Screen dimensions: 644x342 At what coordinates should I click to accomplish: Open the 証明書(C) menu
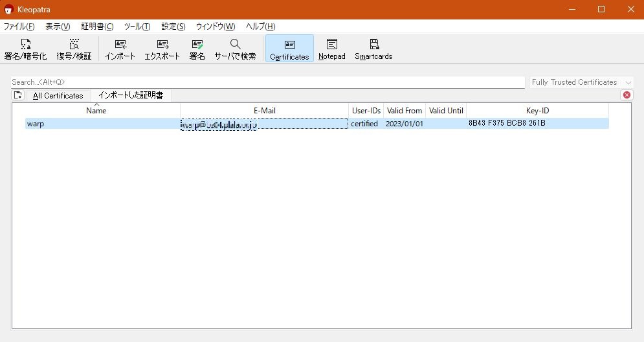tap(97, 27)
